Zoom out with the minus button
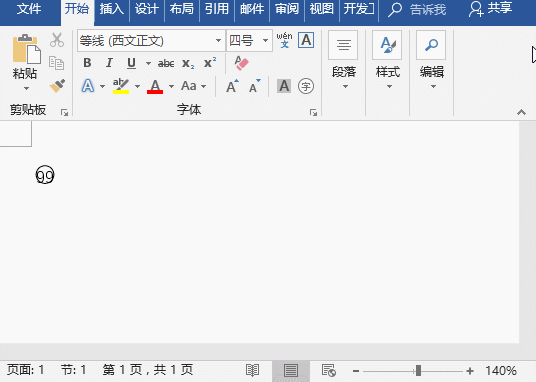Image resolution: width=536 pixels, height=382 pixels. [x=356, y=371]
